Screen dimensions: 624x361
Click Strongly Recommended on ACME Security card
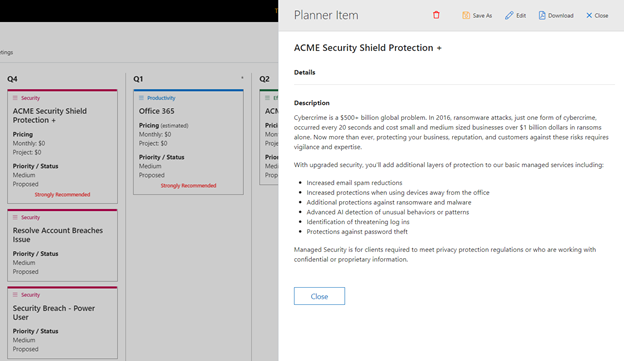62,195
